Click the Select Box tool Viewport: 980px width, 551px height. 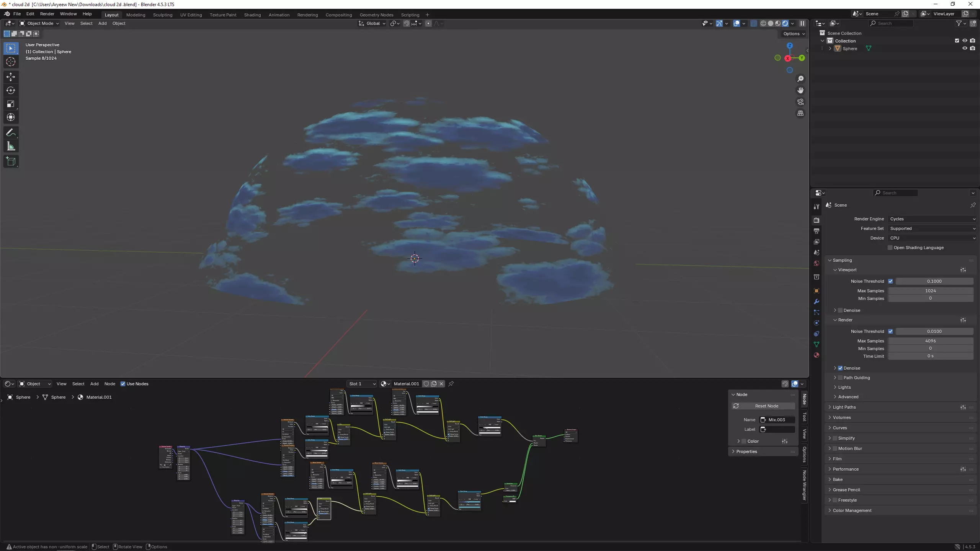[11, 48]
